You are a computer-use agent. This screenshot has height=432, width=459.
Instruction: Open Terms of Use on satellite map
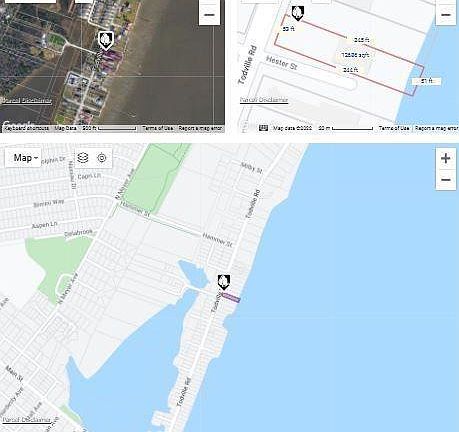158,128
